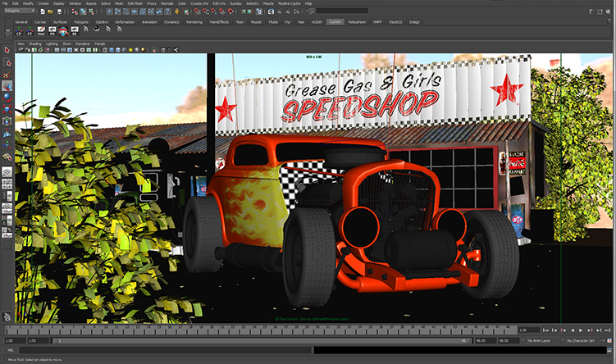Screen dimensions: 616x364
Task: Choose the Scale tool
Action: tap(7, 109)
